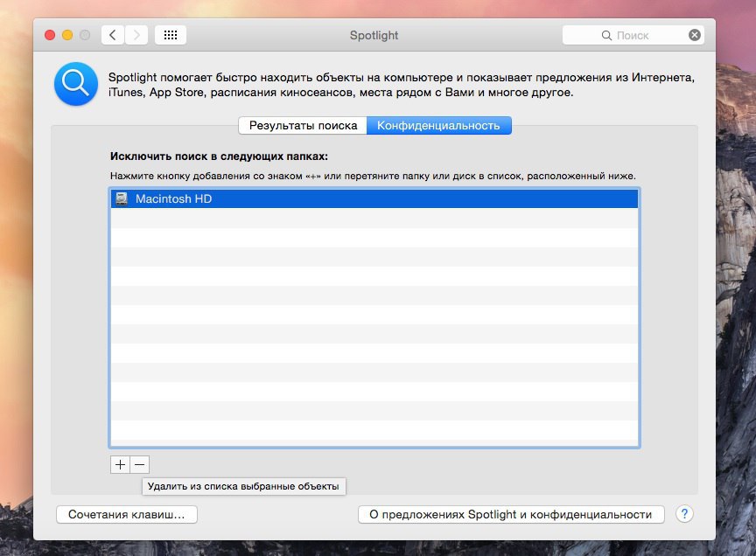Open Сочетания клавиш… settings
The height and width of the screenshot is (556, 756).
click(127, 514)
